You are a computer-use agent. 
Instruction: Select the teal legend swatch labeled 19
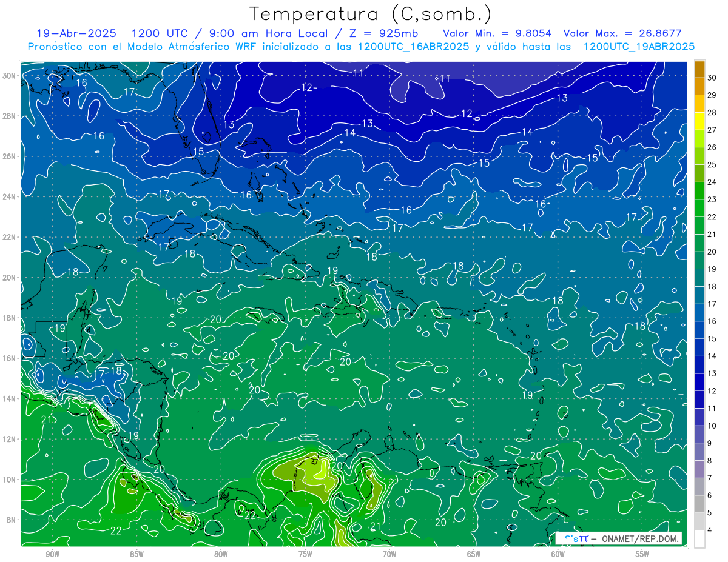pyautogui.click(x=699, y=261)
